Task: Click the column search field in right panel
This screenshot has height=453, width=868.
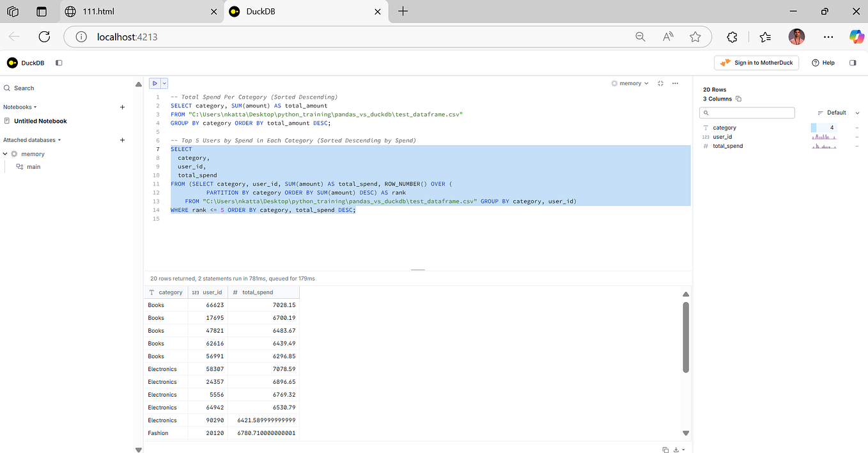Action: 747,112
